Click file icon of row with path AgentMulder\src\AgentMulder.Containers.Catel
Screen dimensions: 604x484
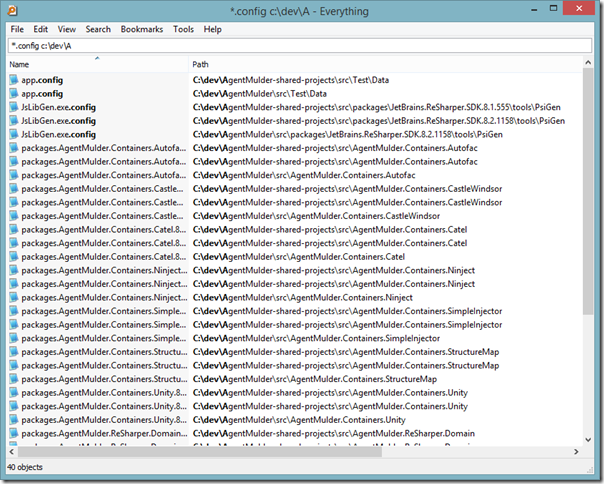pos(14,256)
